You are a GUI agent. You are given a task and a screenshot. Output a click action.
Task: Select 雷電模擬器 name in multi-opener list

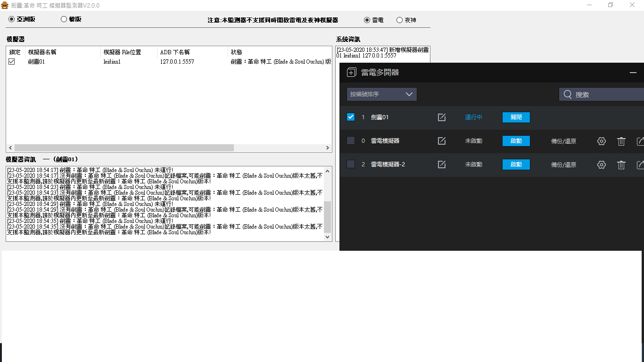(385, 141)
